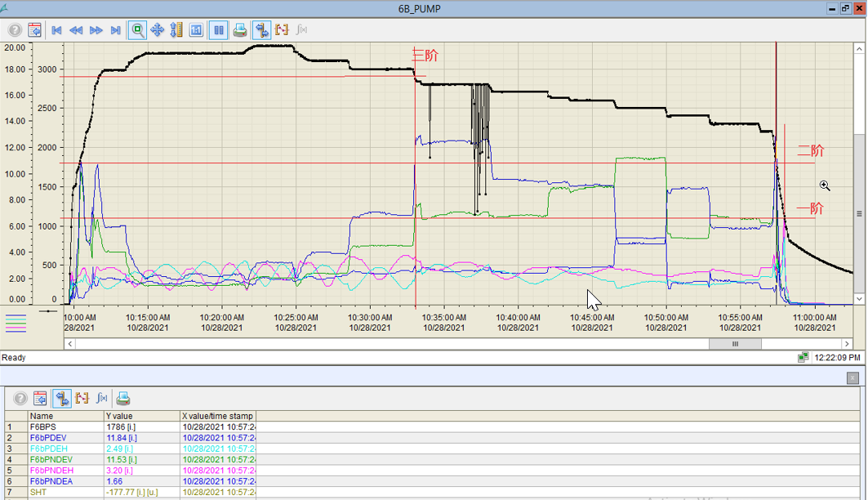This screenshot has width=868, height=500.
Task: Click the connection status icon in status bar
Action: point(803,357)
